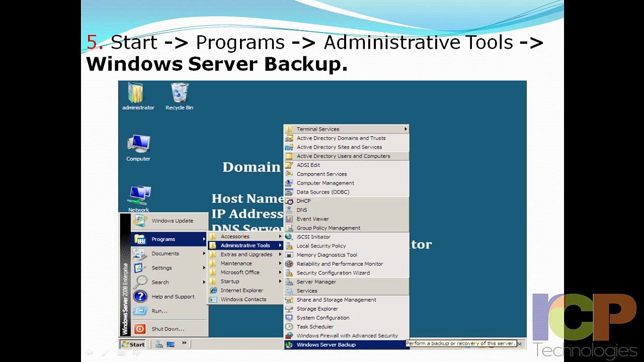Select Memory Diagnostics Tool entry
This screenshot has width=644, height=362.
(346, 255)
